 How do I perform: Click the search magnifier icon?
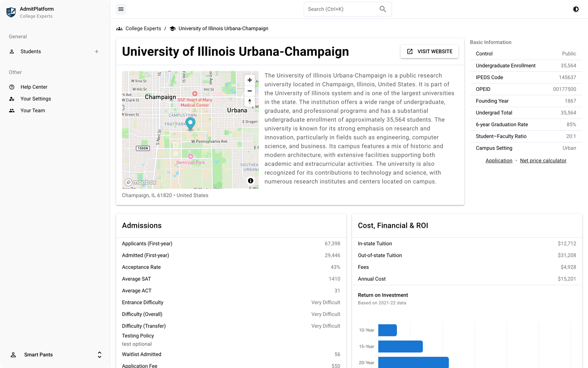[x=383, y=9]
